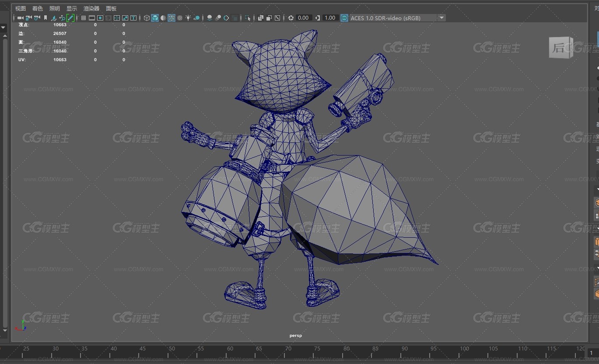This screenshot has width=599, height=364.
Task: Open the 面板 (Panels) menu
Action: (111, 8)
